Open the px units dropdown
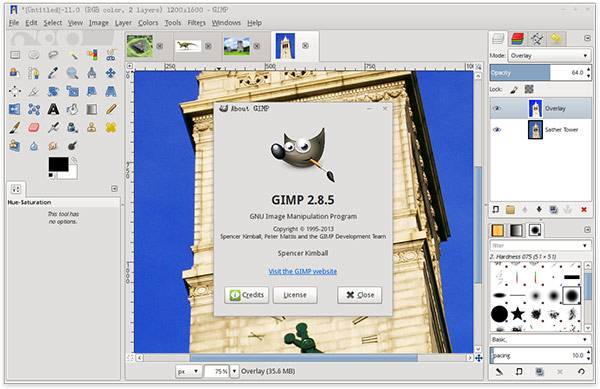600x389 pixels. [189, 371]
